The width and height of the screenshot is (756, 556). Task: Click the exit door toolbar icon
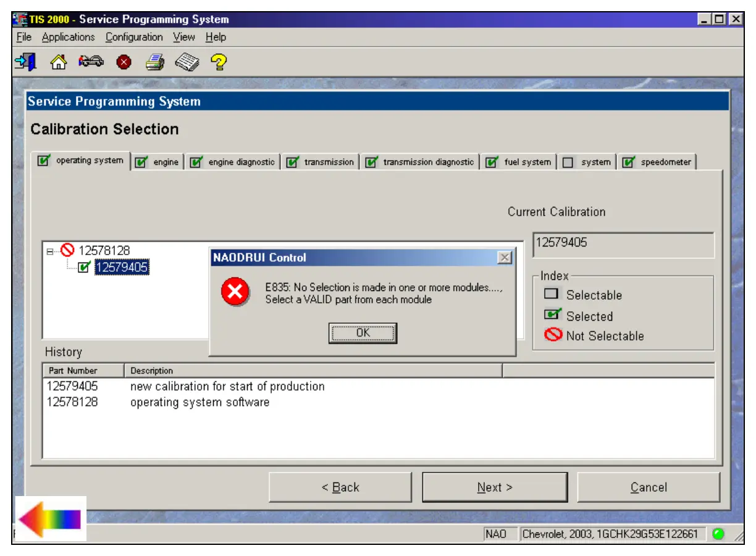pos(25,62)
